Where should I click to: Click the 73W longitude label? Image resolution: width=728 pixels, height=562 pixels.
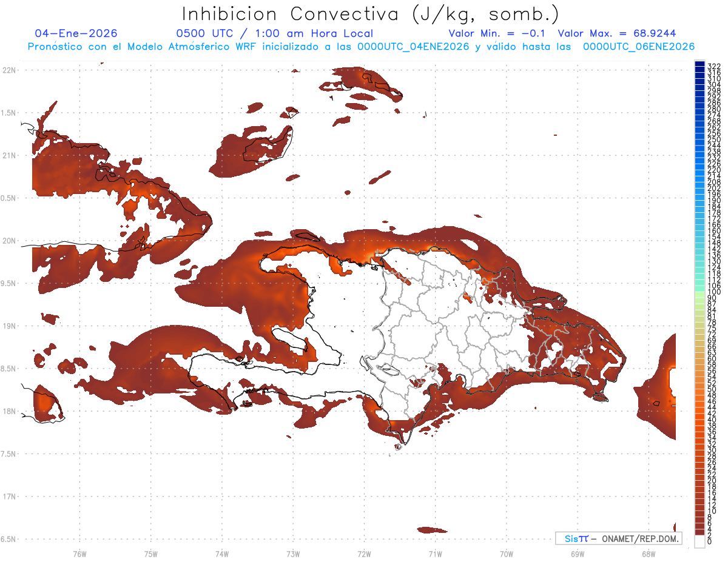pos(293,554)
